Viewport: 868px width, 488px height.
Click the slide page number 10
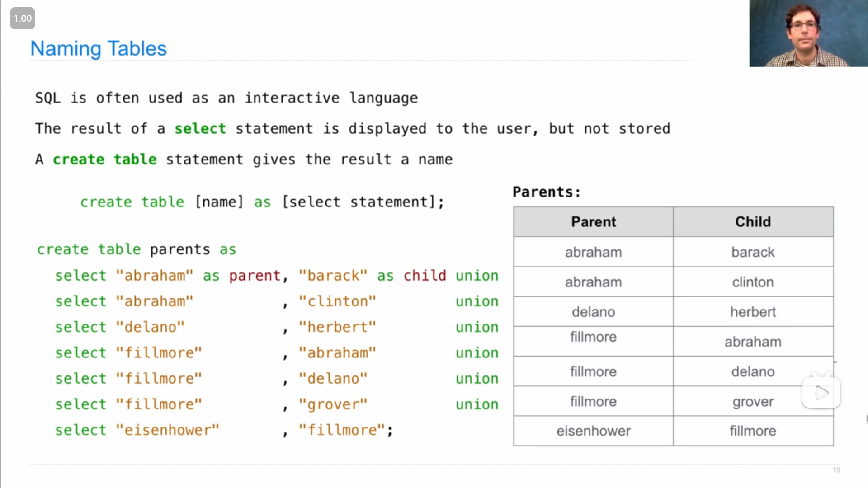point(836,470)
